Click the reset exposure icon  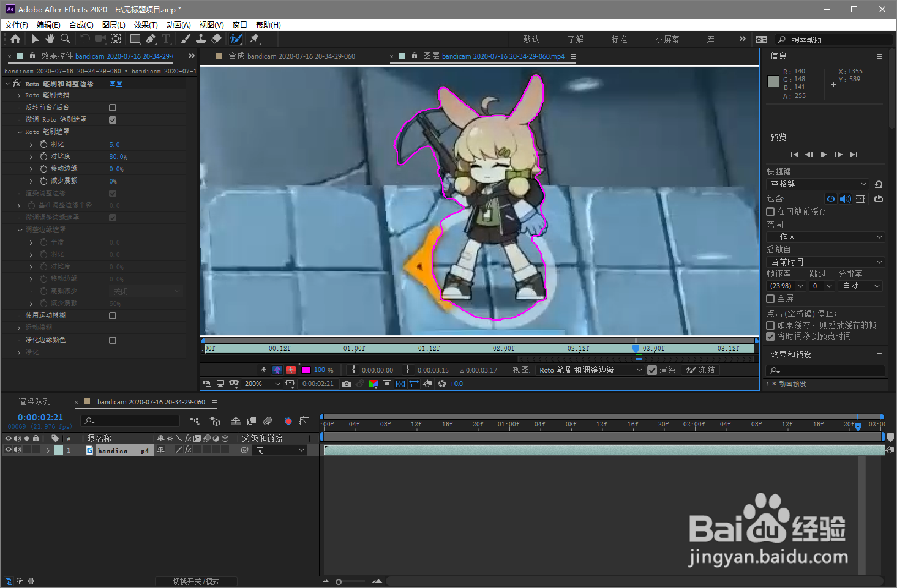[x=442, y=384]
